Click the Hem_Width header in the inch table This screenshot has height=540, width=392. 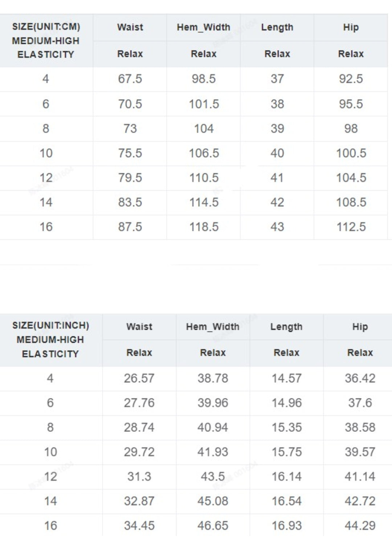click(213, 327)
